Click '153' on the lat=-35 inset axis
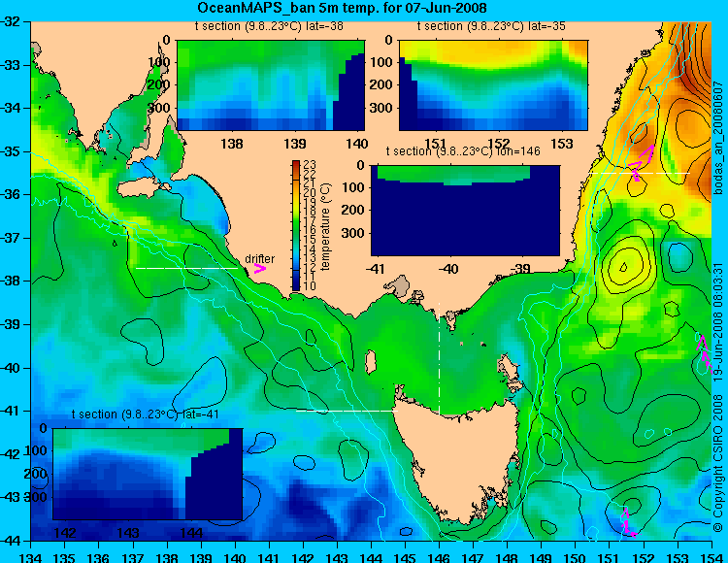Viewport: 728px width, 563px height. [x=562, y=144]
